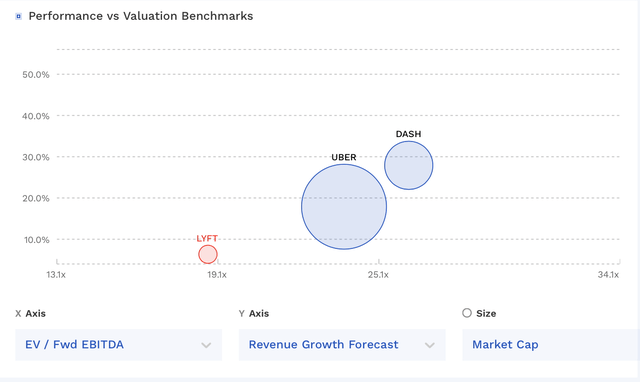Select the LYFT bubble on chart
640x382 pixels.
pos(208,254)
